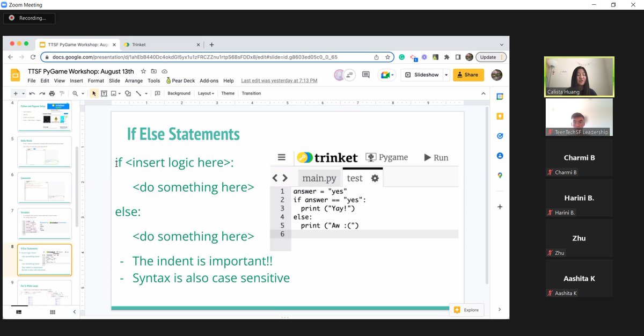Open 'Last edit was yesterday' version link
Screen dimensions: 644x336
point(279,81)
